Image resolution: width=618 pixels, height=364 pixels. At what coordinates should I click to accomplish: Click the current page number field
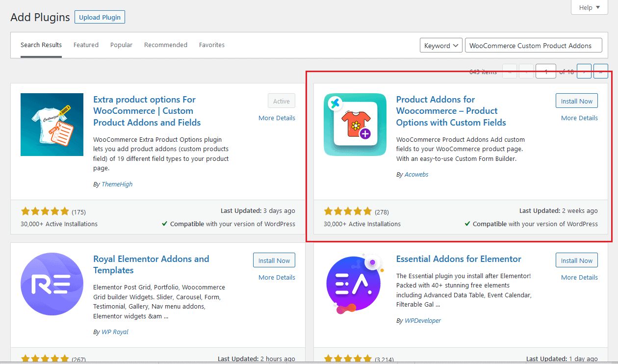pos(545,72)
